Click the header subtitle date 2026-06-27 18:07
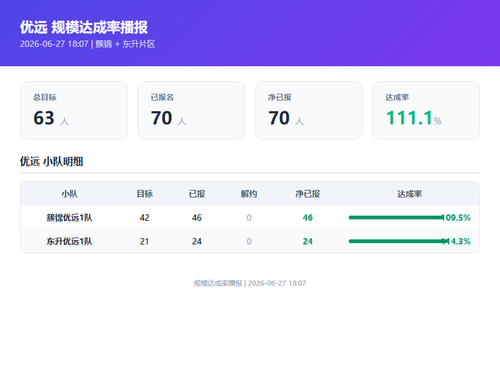 (54, 44)
